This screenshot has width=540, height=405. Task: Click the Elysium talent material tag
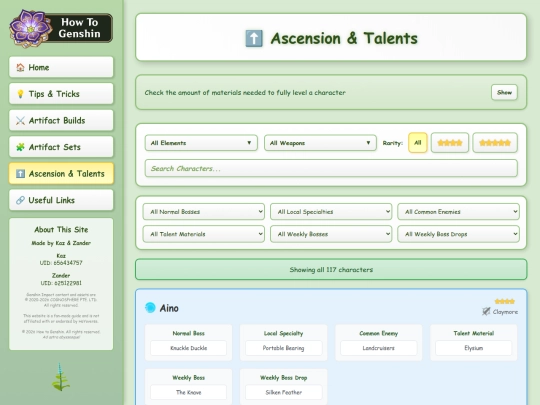(474, 348)
